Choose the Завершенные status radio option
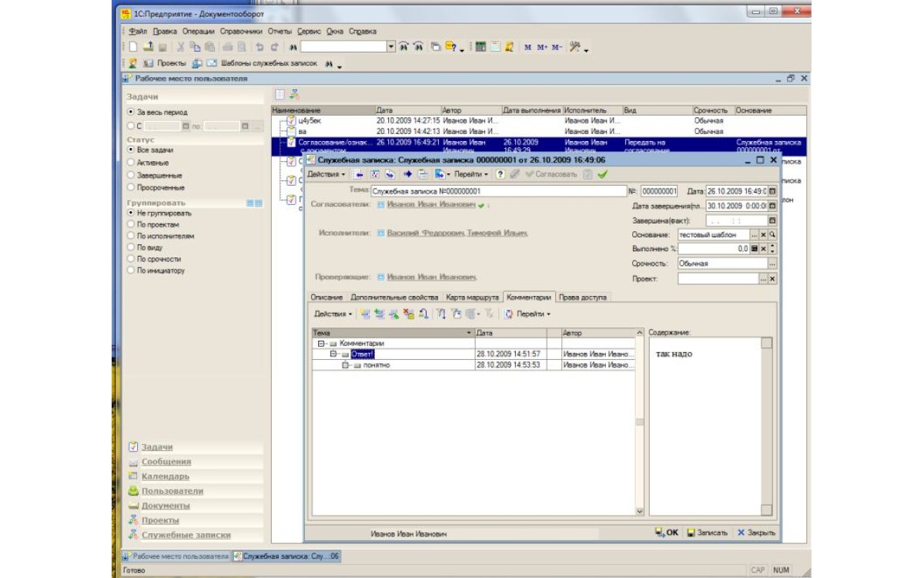924x578 pixels. [x=131, y=175]
